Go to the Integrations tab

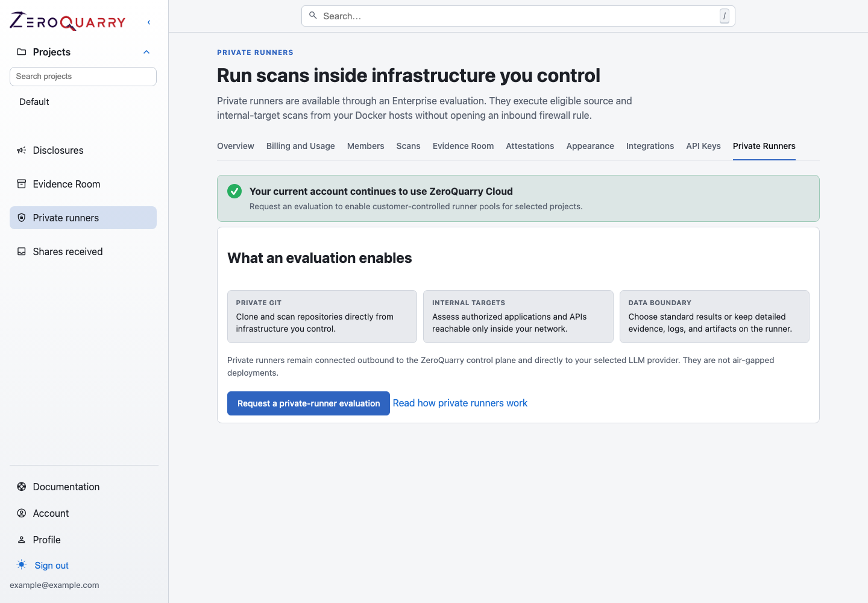click(650, 146)
